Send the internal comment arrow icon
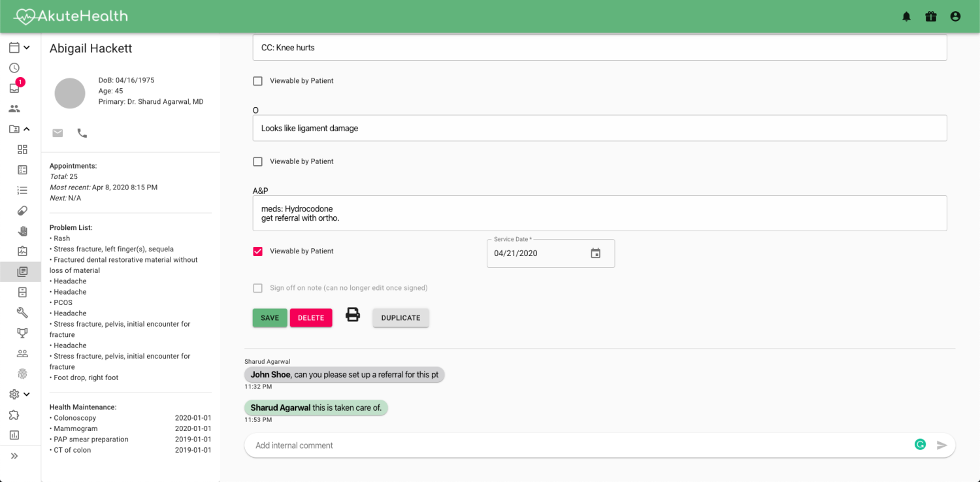Screen dimensions: 980x482 (941, 445)
